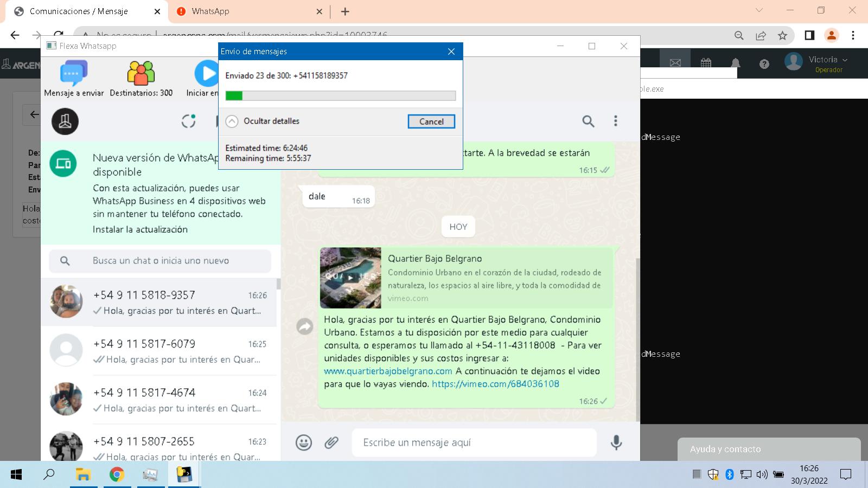868x488 pixels.
Task: Click the sending progress bar
Action: pyautogui.click(x=341, y=96)
